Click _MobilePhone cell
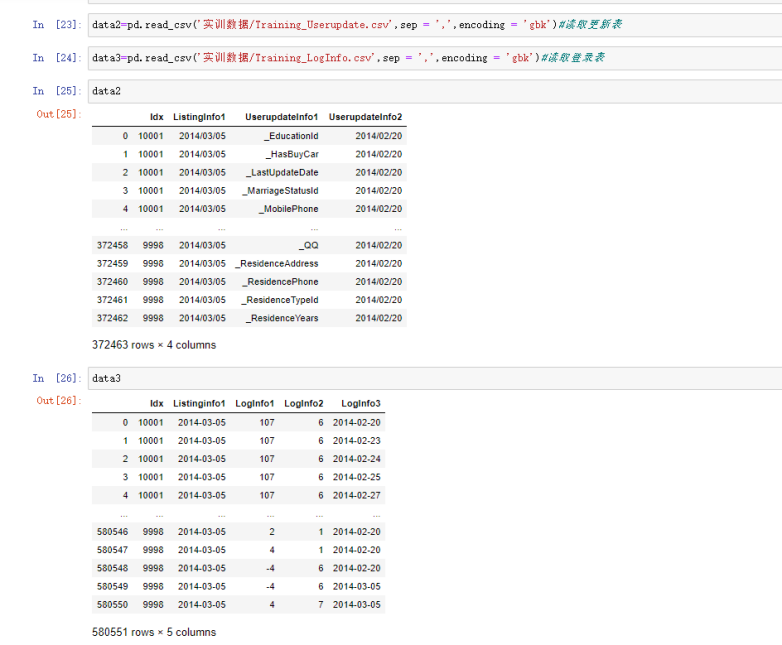Viewport: 782px width, 645px height. [x=288, y=209]
